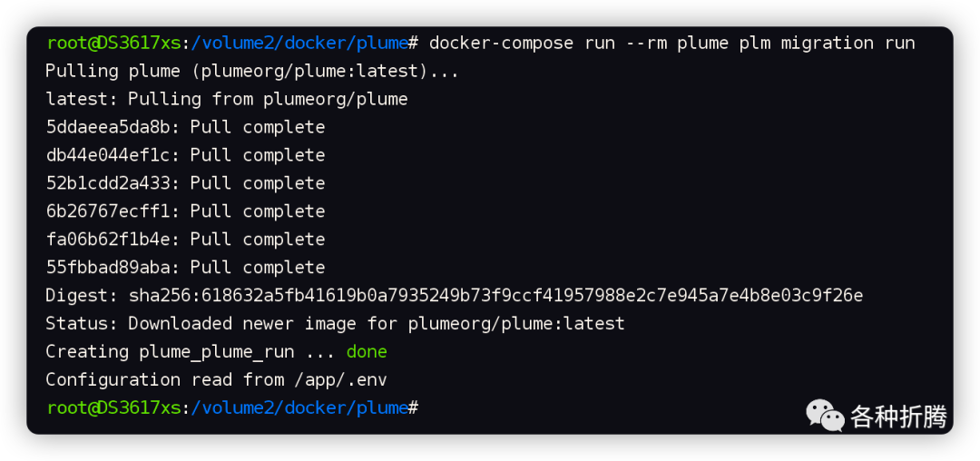The image size is (980, 461).
Task: Click the docker-compose run command text
Action: pyautogui.click(x=671, y=43)
